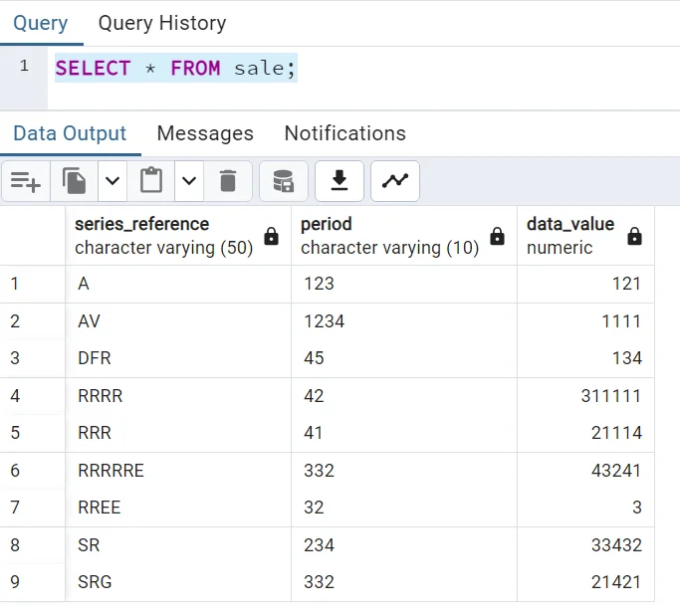
Task: Download the query results as file
Action: point(340,181)
